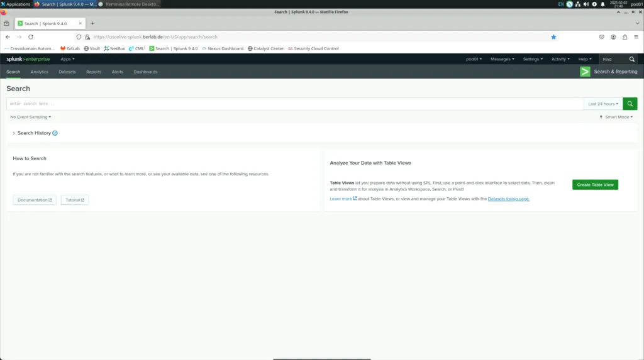
Task: Open the Settings menu
Action: [x=533, y=59]
